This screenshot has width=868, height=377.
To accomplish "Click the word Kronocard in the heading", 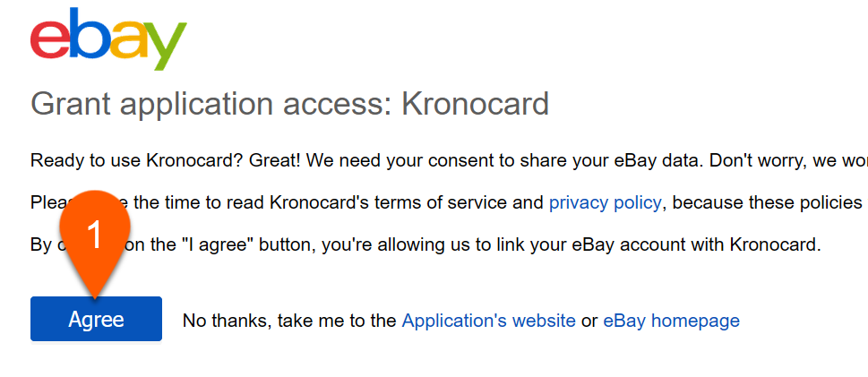I will [475, 102].
